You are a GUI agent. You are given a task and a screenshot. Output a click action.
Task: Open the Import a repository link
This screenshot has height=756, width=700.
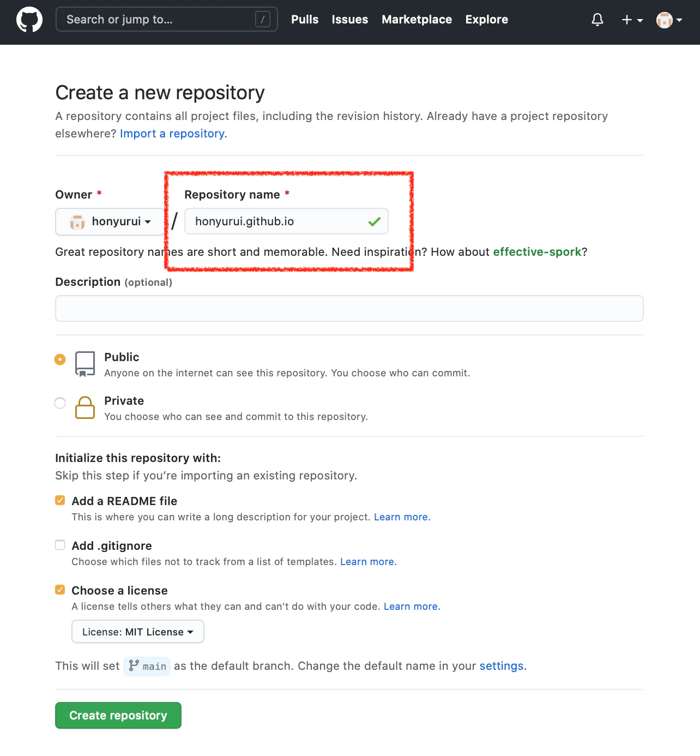173,134
